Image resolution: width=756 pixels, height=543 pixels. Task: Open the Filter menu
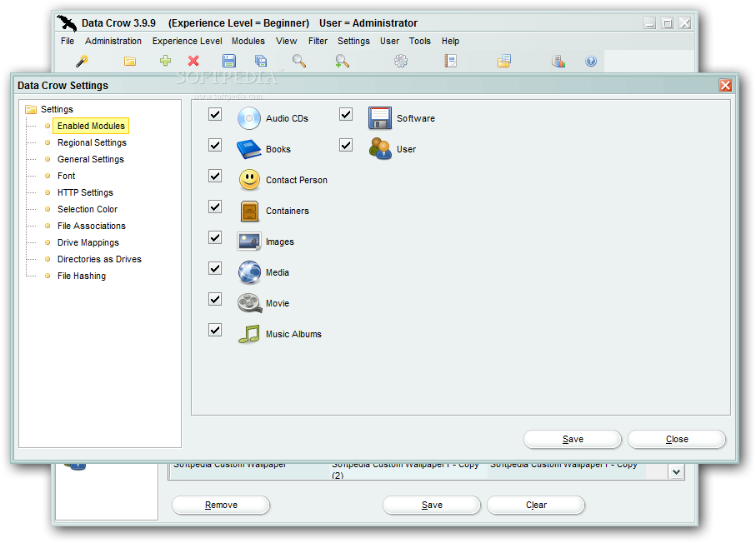(318, 41)
